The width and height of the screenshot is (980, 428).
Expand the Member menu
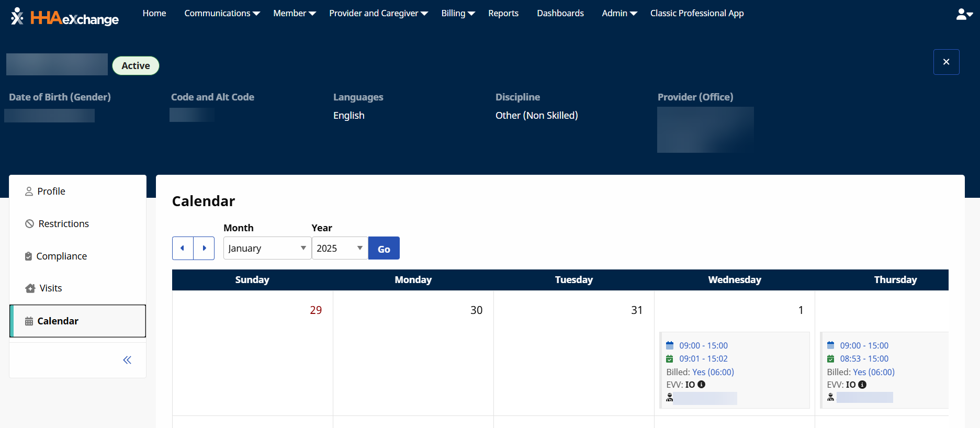[x=295, y=13]
